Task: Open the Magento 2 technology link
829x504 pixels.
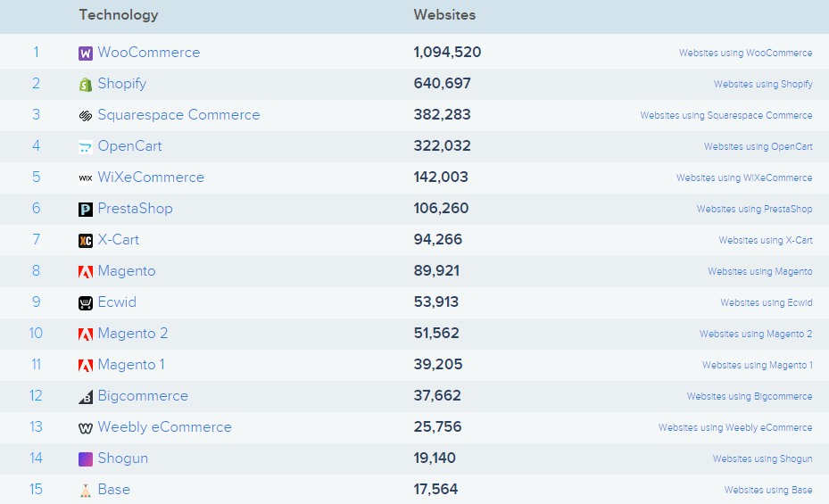Action: 133,334
